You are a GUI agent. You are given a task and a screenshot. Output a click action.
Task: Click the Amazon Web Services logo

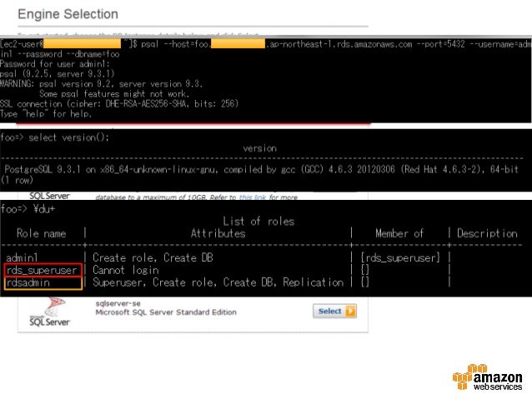coord(487,377)
